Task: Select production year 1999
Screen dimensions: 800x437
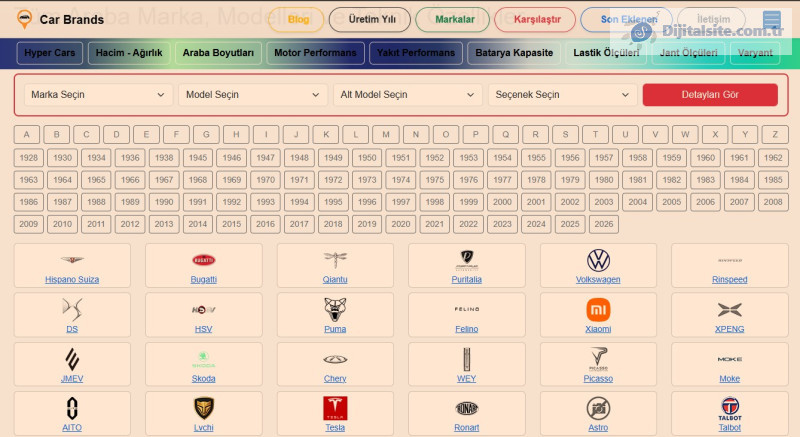Action: pyautogui.click(x=468, y=202)
